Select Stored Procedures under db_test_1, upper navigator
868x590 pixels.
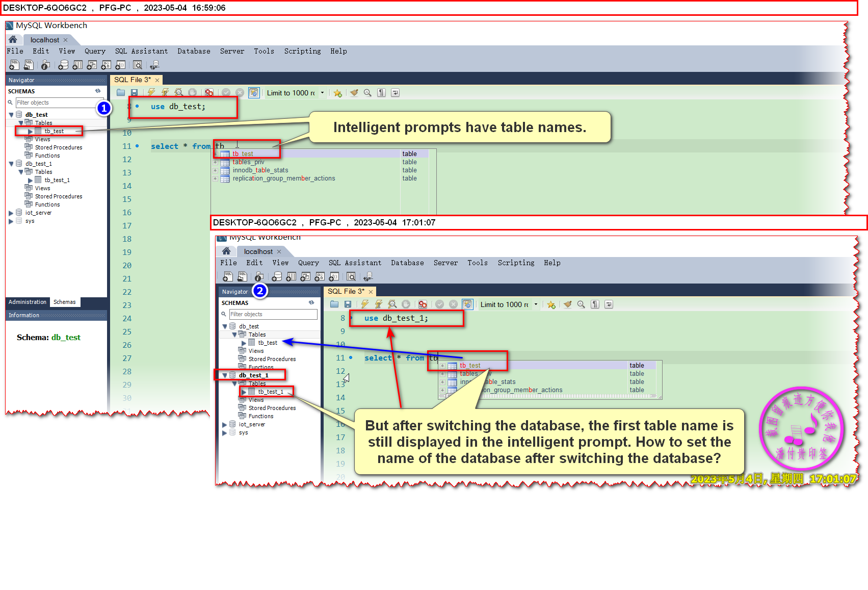coord(59,196)
